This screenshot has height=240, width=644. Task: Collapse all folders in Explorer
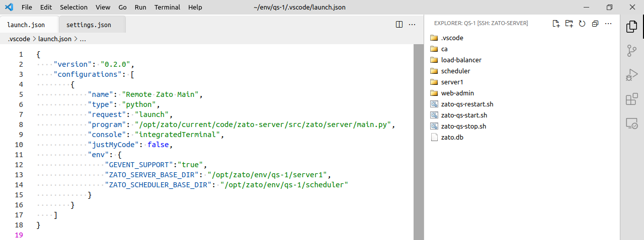[x=595, y=24]
